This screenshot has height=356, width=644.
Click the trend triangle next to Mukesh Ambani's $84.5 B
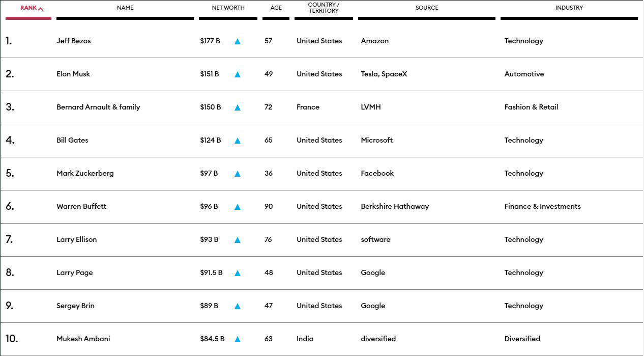pyautogui.click(x=237, y=339)
